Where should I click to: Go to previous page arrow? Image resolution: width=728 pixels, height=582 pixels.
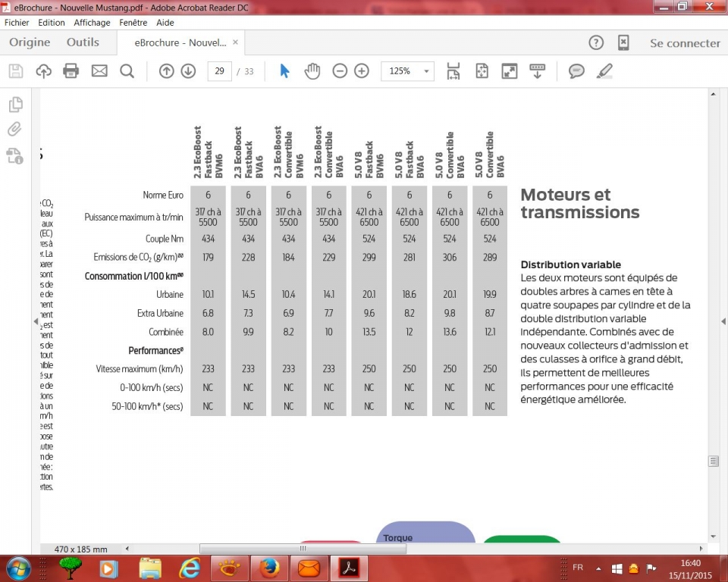(167, 71)
